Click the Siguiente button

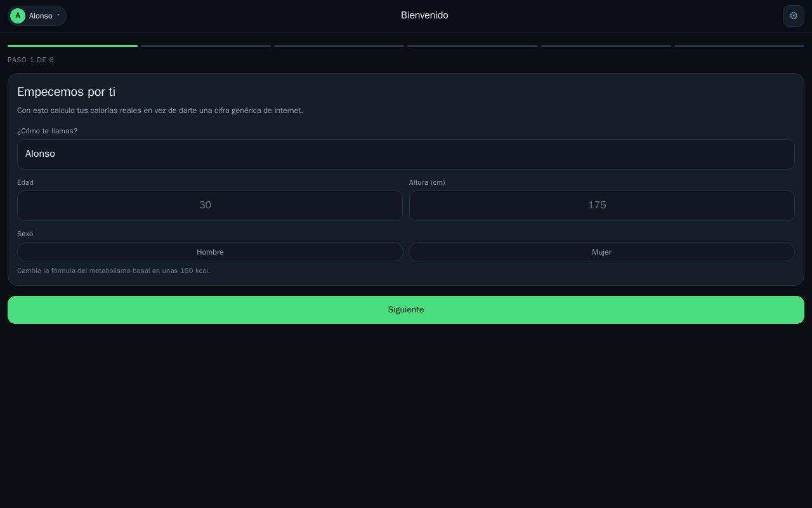tap(406, 310)
